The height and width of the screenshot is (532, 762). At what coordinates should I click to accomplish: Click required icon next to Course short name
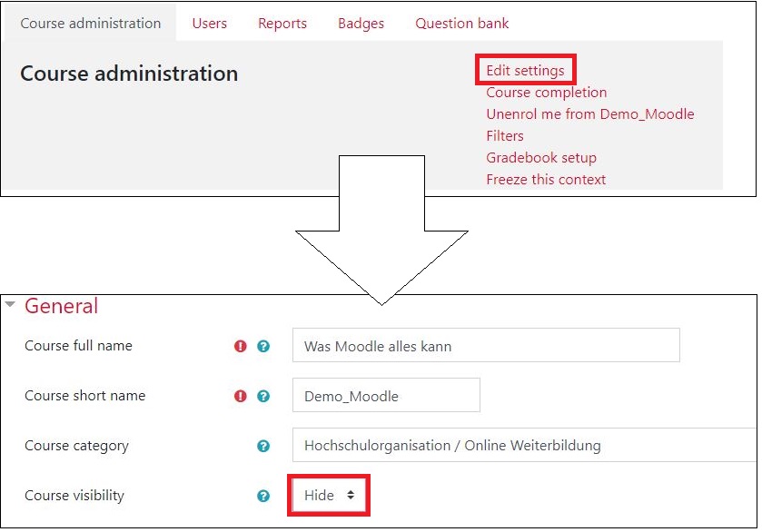pos(241,396)
